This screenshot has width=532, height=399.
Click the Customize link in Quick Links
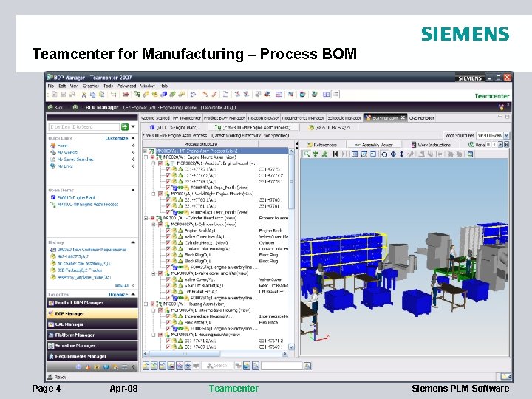pos(117,138)
